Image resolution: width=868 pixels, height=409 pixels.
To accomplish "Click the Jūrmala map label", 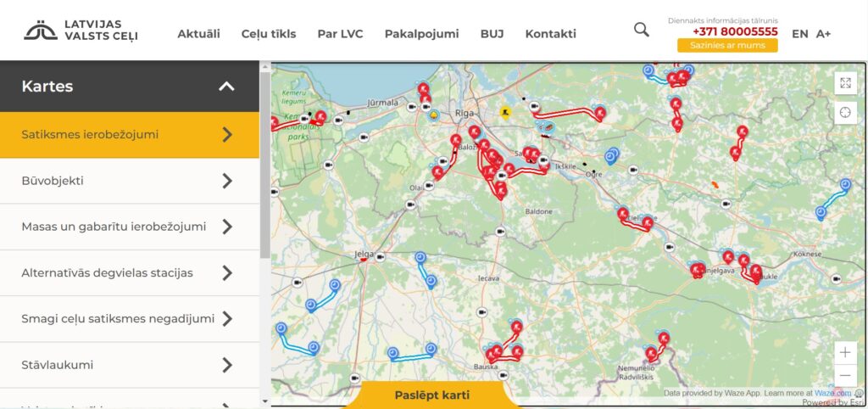I will point(382,102).
